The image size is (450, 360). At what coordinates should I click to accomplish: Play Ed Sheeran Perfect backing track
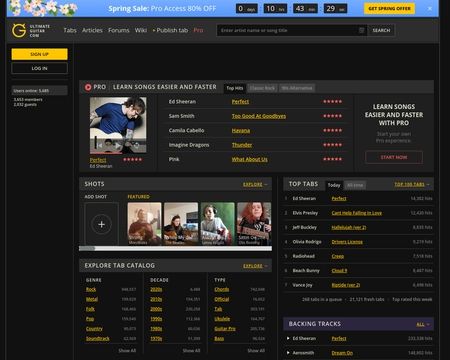[x=288, y=338]
